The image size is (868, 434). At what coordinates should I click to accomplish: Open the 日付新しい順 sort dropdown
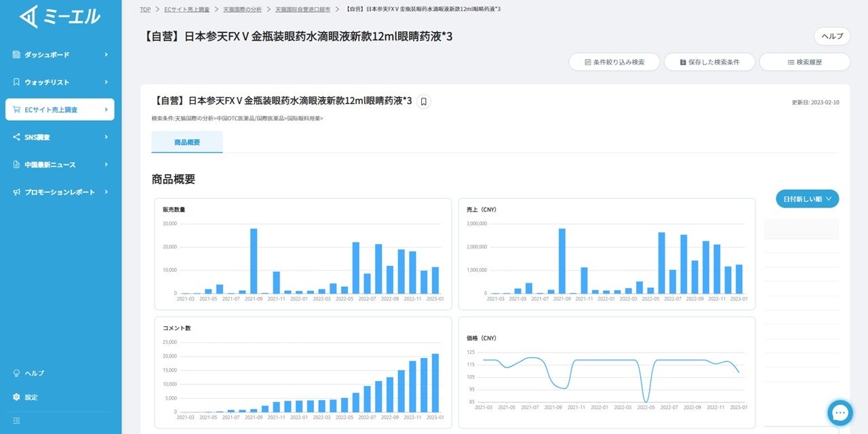(807, 199)
